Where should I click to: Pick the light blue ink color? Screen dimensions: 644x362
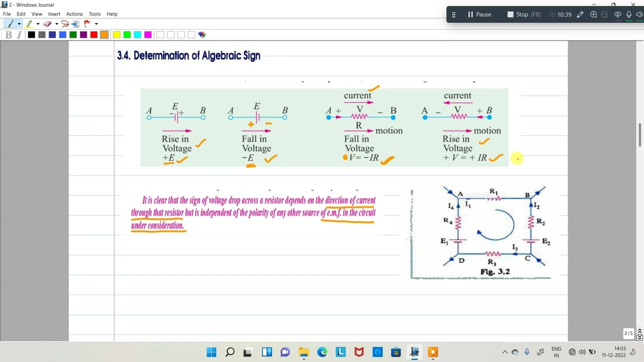click(62, 35)
